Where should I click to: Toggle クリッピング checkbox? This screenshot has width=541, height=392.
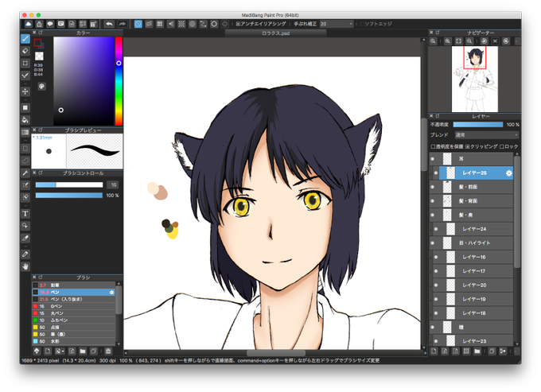[468, 146]
